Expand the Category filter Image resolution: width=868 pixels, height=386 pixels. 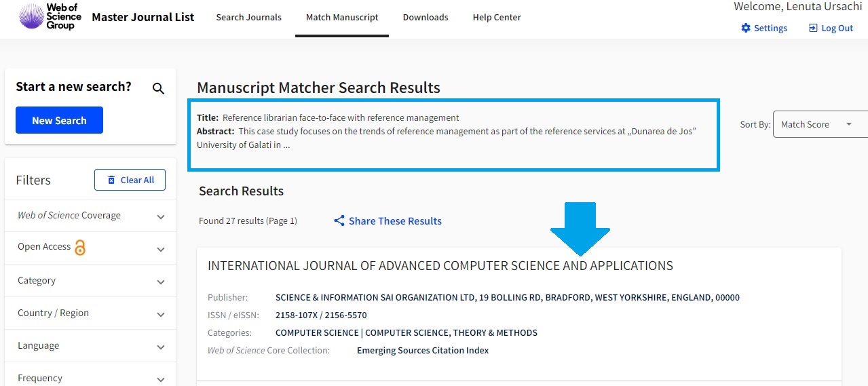coord(91,281)
